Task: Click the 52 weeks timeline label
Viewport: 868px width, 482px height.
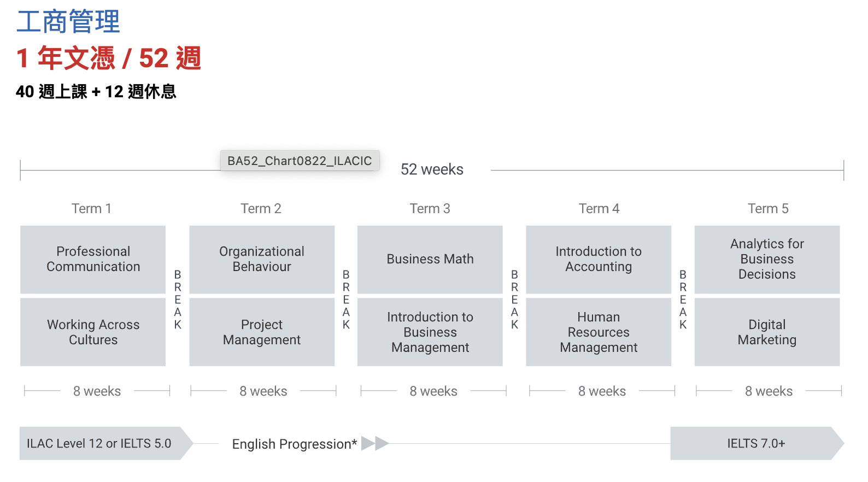Action: click(x=432, y=169)
